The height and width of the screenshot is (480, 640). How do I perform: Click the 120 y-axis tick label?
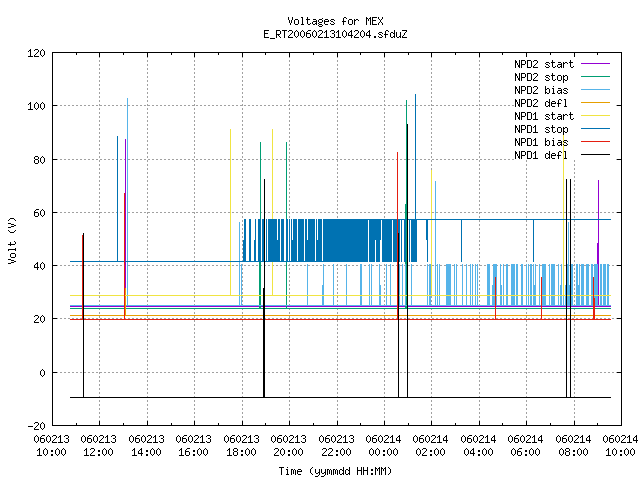pyautogui.click(x=36, y=53)
